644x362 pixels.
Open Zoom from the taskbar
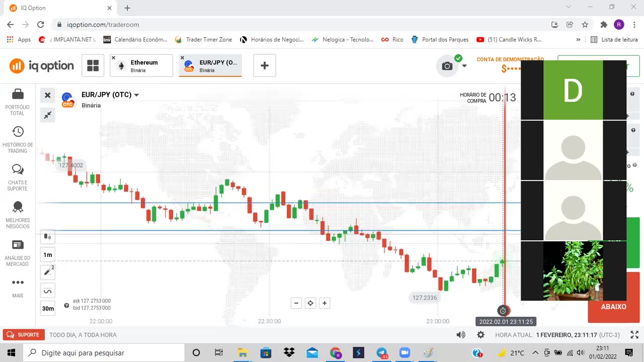(405, 353)
